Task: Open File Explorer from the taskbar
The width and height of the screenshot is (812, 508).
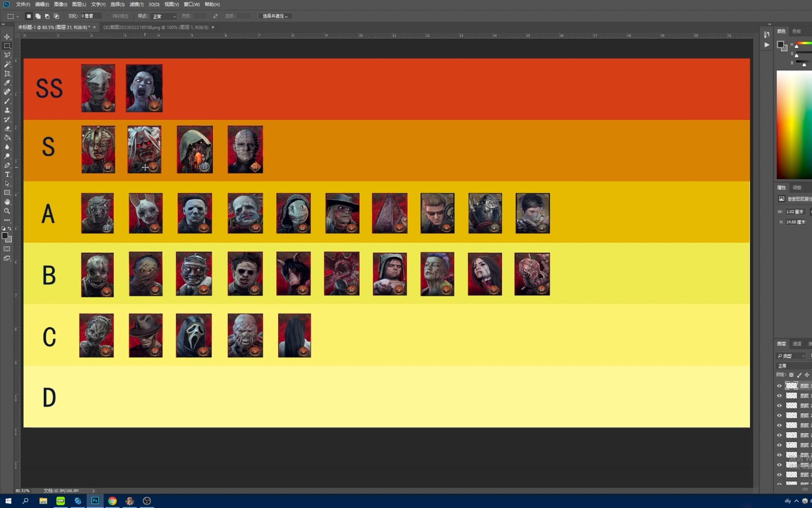Action: click(43, 501)
